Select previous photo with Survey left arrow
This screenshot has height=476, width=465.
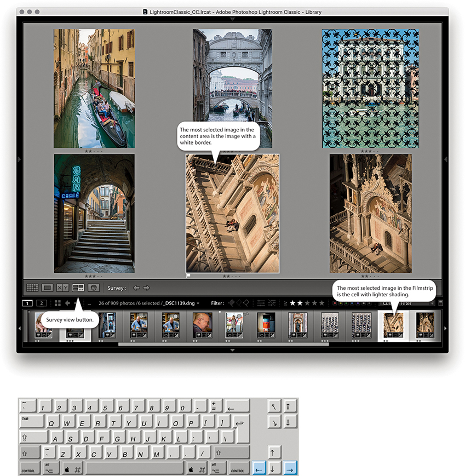[x=136, y=288]
